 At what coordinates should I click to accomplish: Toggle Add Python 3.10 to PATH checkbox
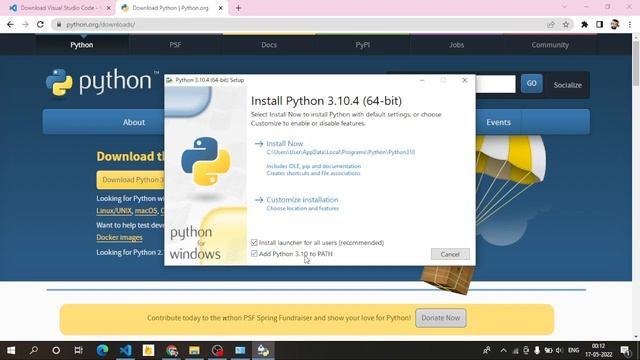(254, 253)
